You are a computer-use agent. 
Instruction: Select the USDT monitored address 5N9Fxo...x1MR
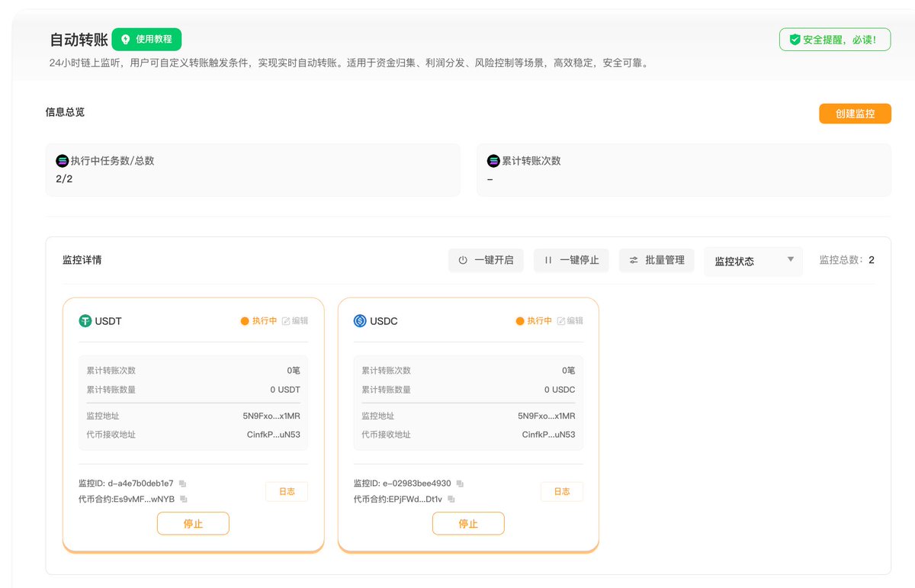(271, 416)
